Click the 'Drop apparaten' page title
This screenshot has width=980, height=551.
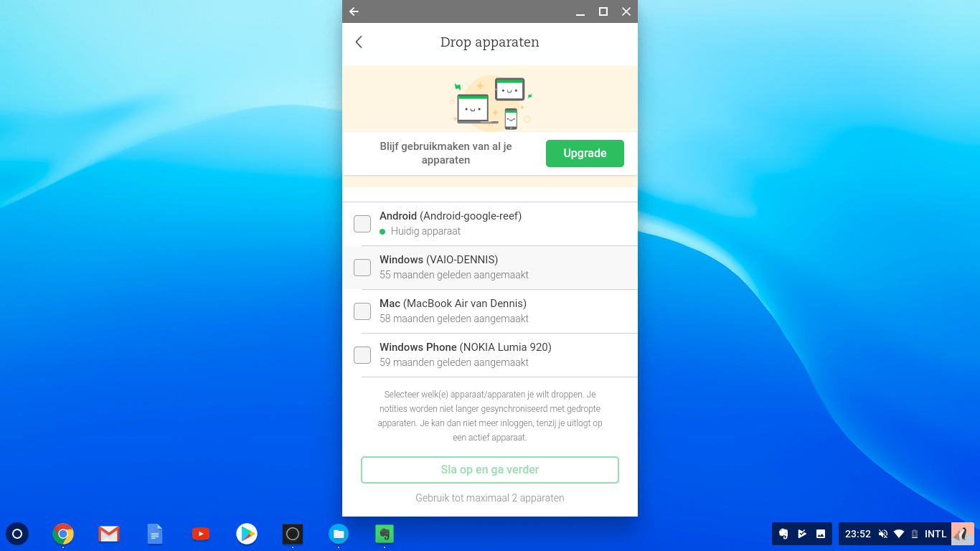pyautogui.click(x=490, y=42)
